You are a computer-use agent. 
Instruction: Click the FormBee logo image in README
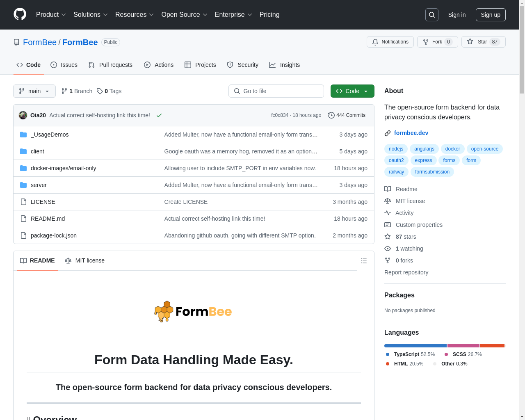pyautogui.click(x=194, y=312)
